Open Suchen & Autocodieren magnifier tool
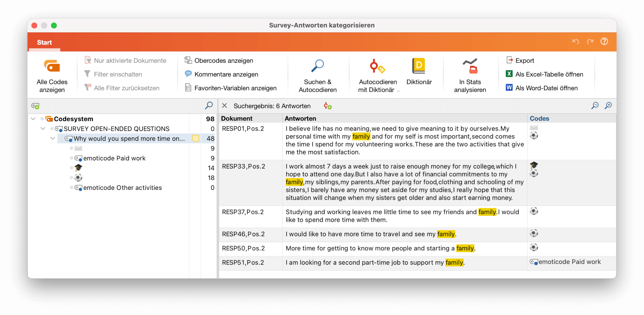This screenshot has width=644, height=315. [x=317, y=66]
